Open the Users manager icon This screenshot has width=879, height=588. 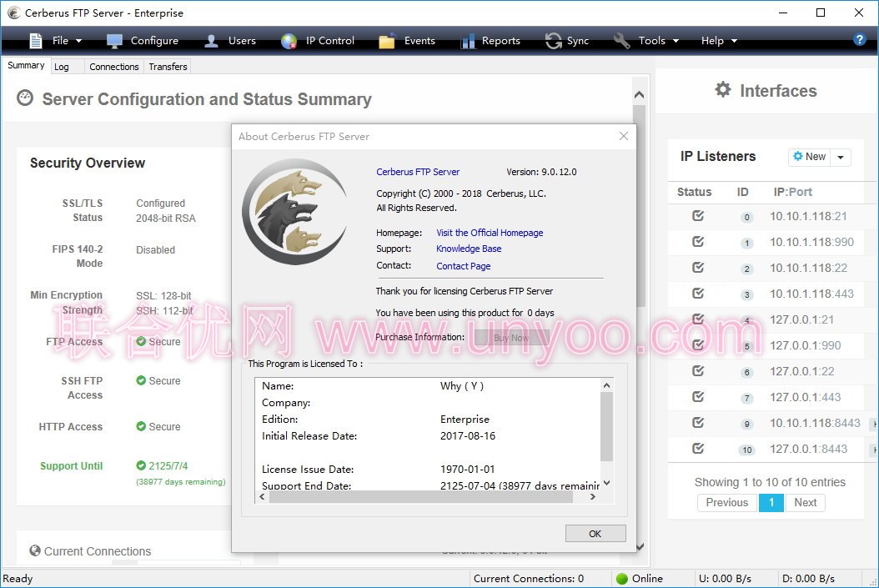[212, 41]
